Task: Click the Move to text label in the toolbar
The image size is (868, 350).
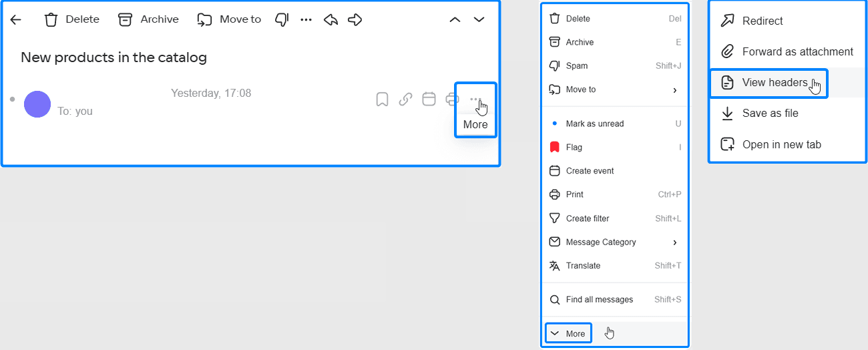Action: 240,19
